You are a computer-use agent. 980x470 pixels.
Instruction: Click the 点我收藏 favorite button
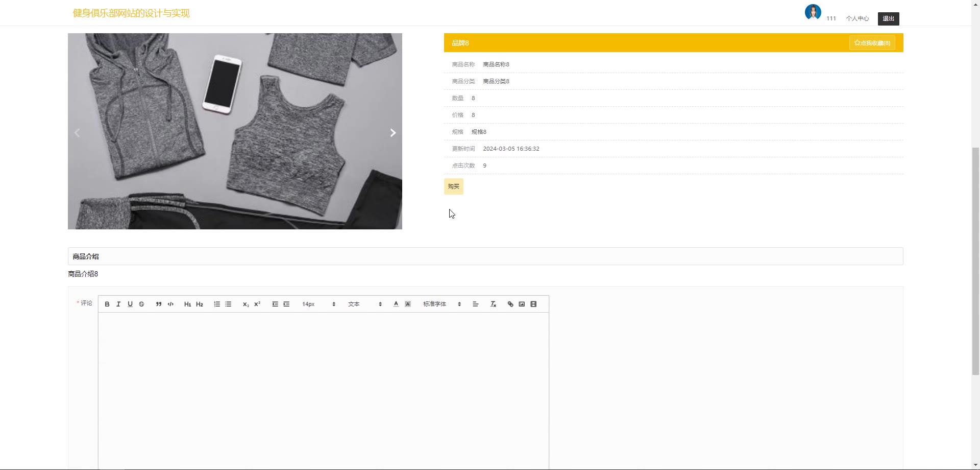click(872, 43)
